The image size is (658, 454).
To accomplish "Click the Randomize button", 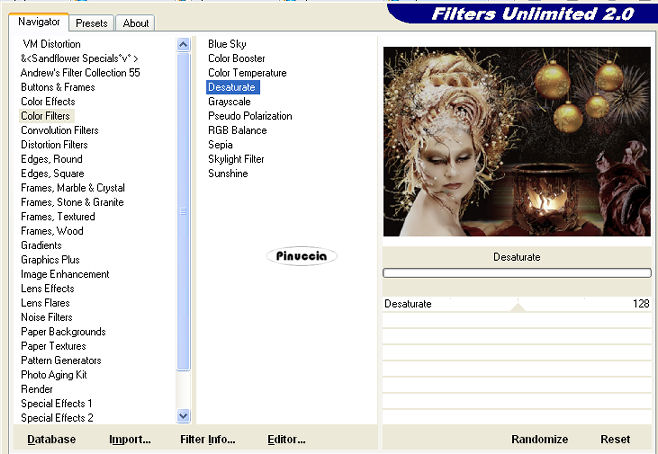I will pyautogui.click(x=539, y=439).
